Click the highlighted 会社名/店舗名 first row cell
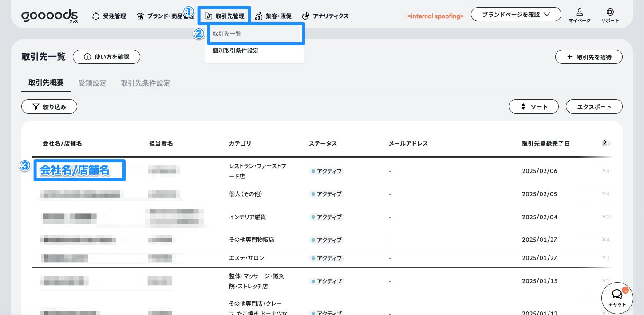This screenshot has height=315, width=644. click(80, 170)
